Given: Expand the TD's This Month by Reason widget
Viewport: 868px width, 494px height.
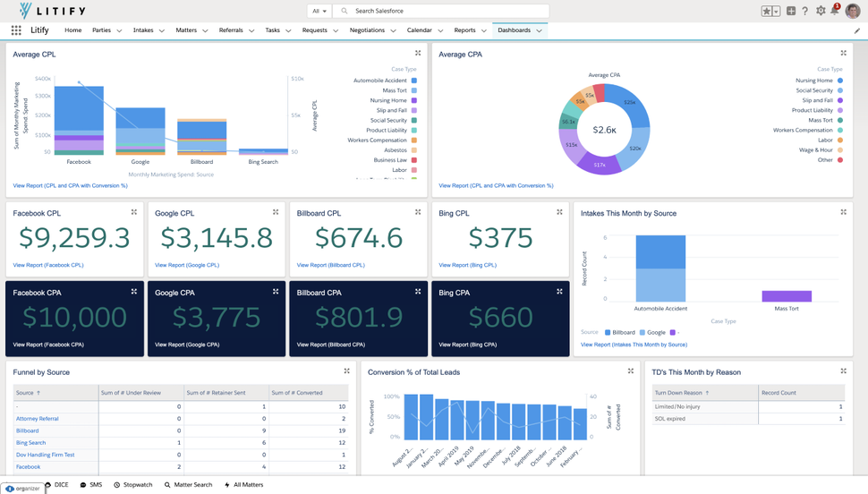Looking at the screenshot, I should 844,371.
